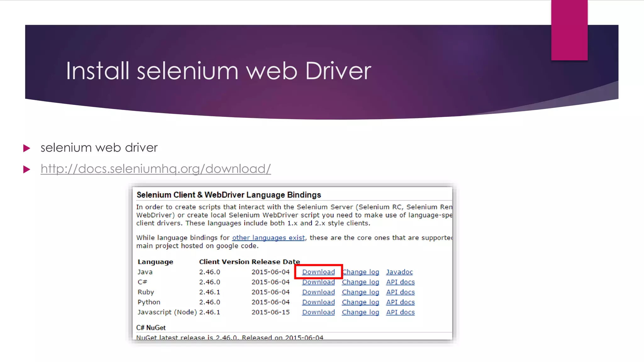Open the C# row Change log

click(361, 282)
